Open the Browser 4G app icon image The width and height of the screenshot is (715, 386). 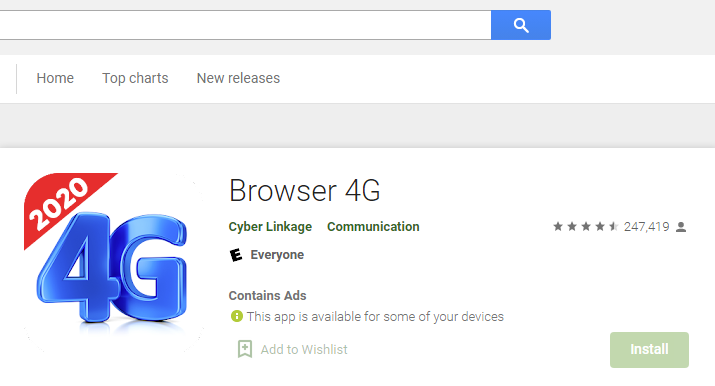click(x=114, y=262)
